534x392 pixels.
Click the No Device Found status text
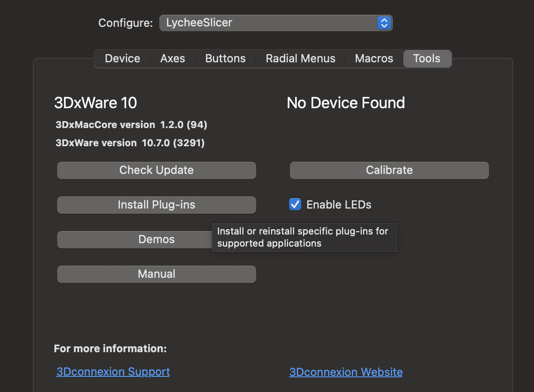(345, 103)
